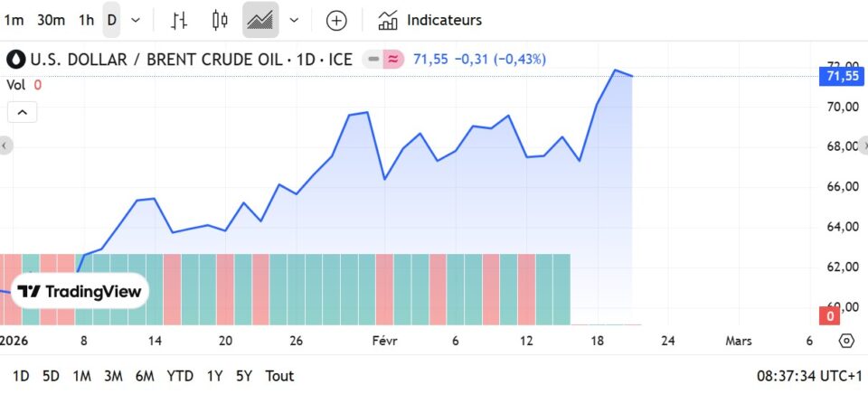This screenshot has width=868, height=394.
Task: Click the TradingView logo
Action: coord(80,291)
